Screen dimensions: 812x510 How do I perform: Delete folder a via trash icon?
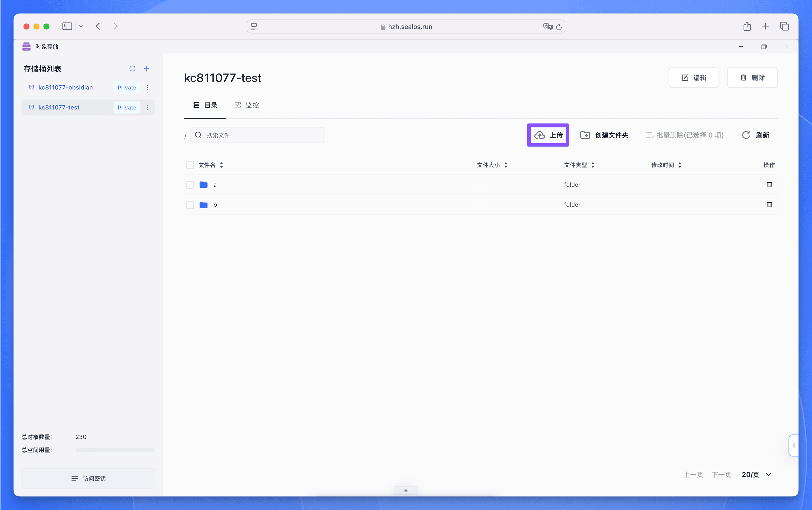(769, 184)
